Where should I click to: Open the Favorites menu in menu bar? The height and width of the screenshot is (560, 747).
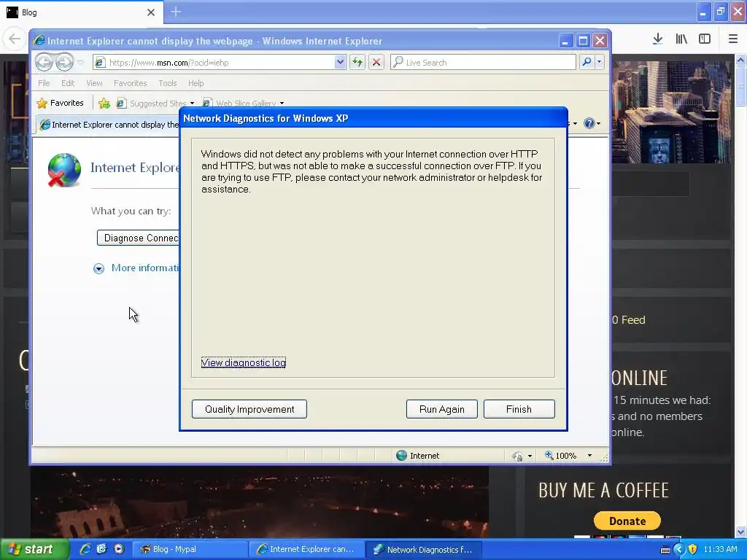(130, 83)
